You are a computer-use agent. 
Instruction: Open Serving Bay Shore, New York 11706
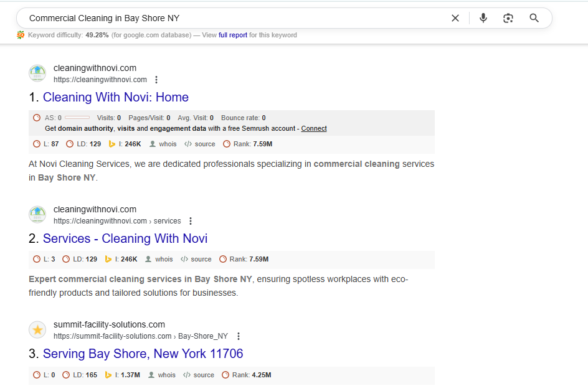point(143,354)
